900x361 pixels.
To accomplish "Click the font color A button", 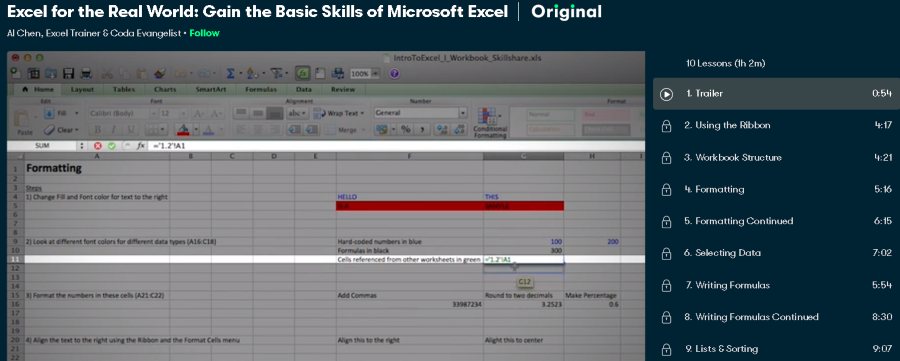I will pos(207,130).
